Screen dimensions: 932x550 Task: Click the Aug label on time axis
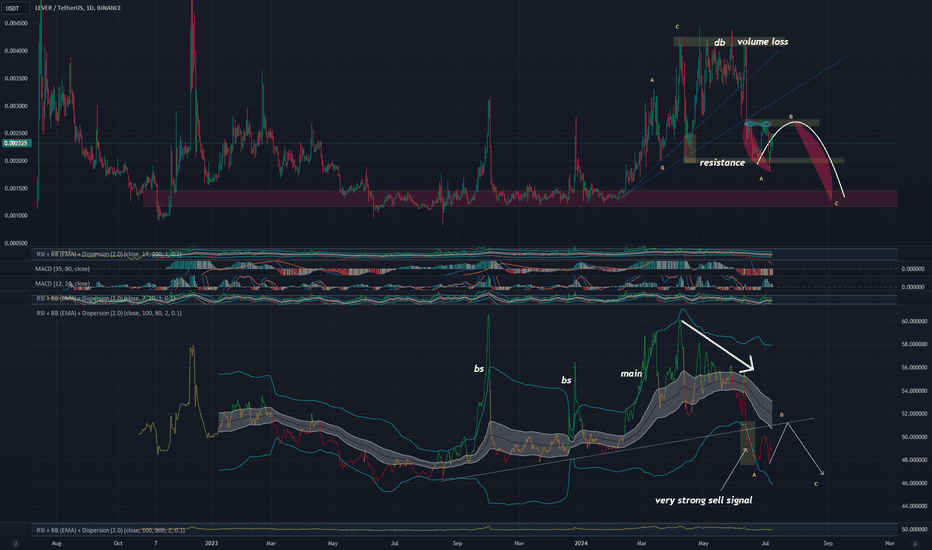[x=56, y=543]
